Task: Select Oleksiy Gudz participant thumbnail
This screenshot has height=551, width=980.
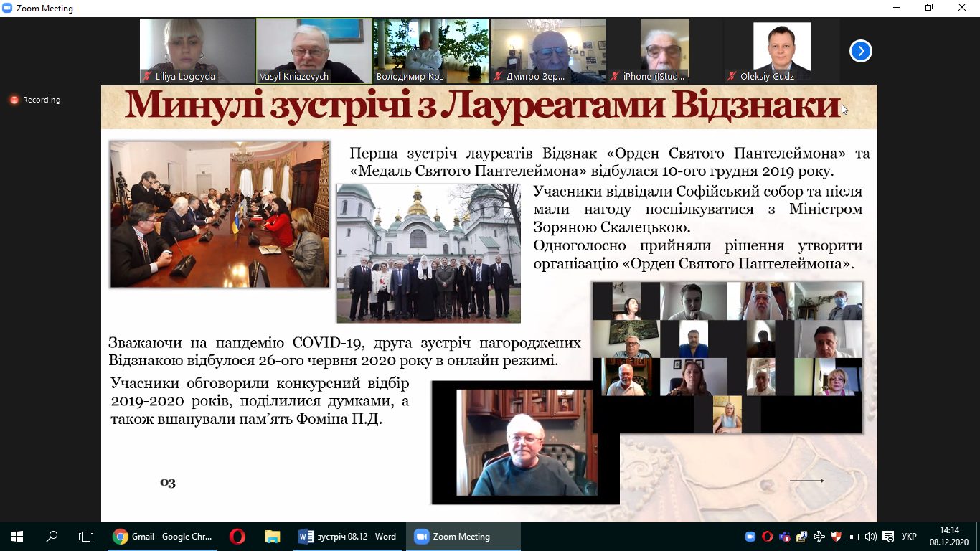Action: [781, 51]
